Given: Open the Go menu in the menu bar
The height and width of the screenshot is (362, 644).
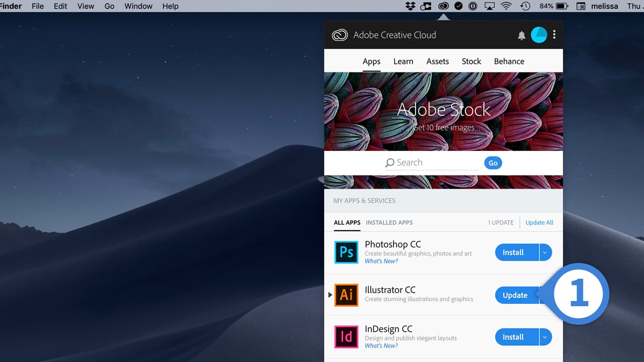Looking at the screenshot, I should click(109, 6).
